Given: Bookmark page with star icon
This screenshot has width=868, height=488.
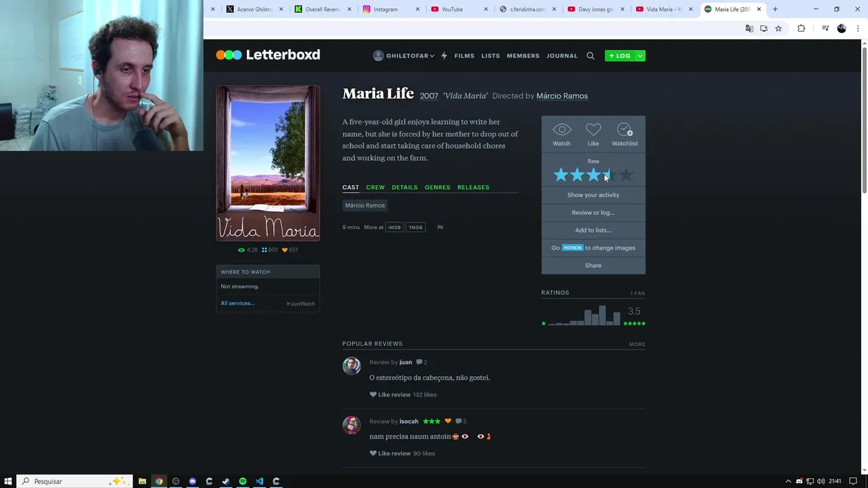Looking at the screenshot, I should [x=778, y=28].
